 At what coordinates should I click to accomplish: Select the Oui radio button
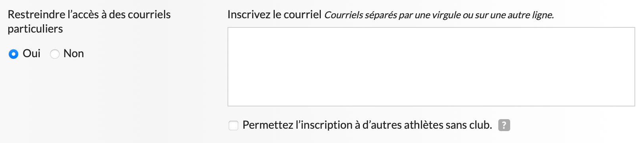(13, 54)
